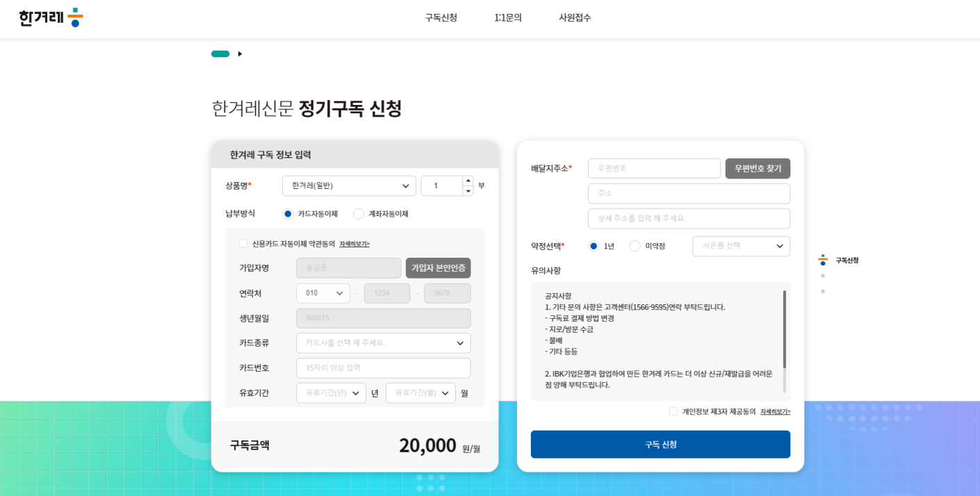The height and width of the screenshot is (496, 980).
Task: Select 계좌자동이체 payment method
Action: 359,214
